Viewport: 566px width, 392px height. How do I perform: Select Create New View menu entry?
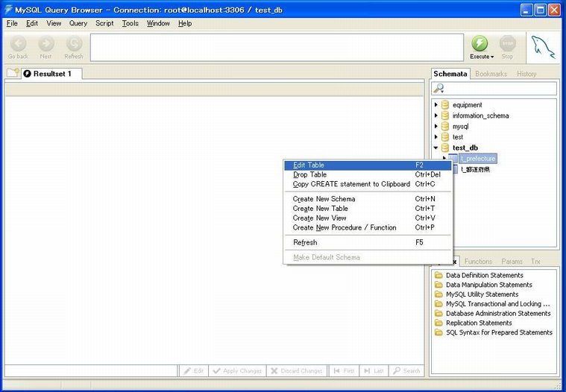pyautogui.click(x=319, y=218)
